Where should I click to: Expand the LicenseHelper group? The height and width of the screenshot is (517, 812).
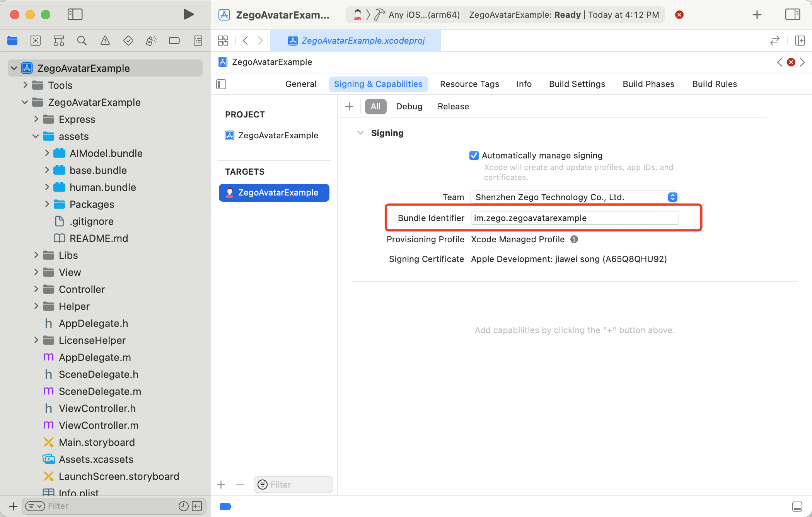click(x=36, y=340)
